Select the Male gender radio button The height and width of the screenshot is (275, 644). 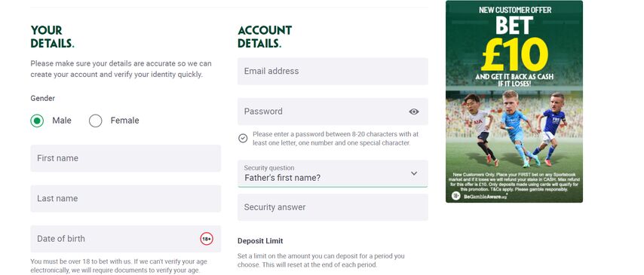click(37, 121)
